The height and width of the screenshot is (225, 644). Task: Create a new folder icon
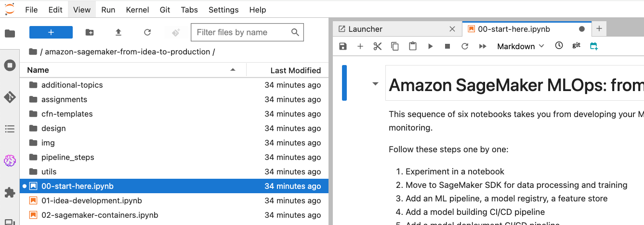click(90, 32)
